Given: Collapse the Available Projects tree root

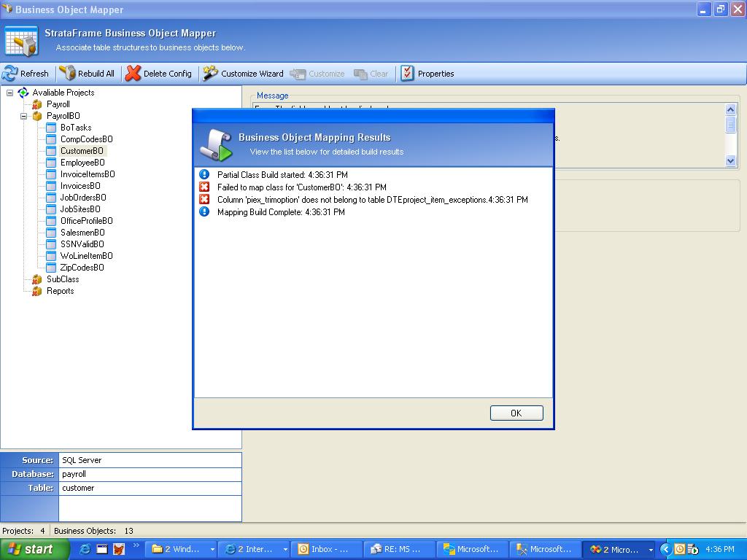Looking at the screenshot, I should coord(10,93).
